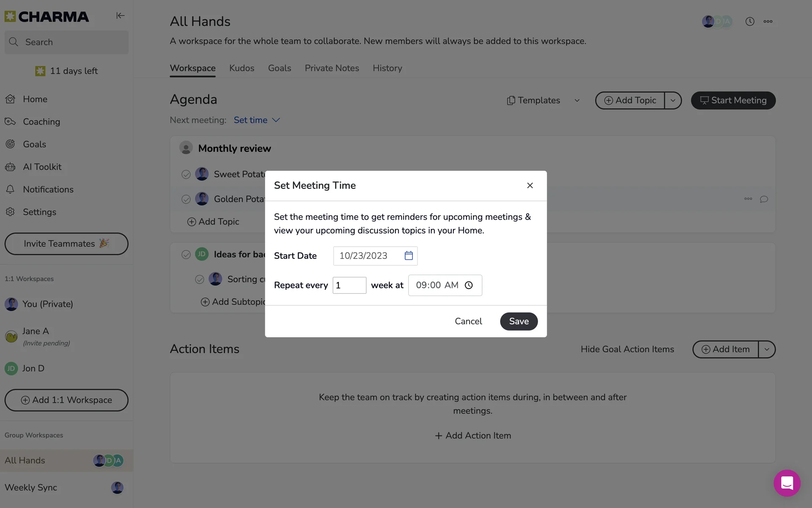812x508 pixels.
Task: Mark Golden Potato topic complete
Action: [186, 199]
